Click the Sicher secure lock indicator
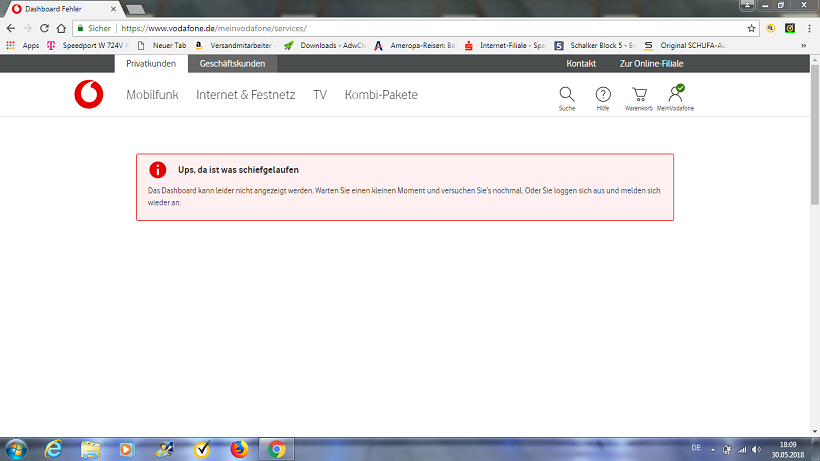 click(94, 28)
